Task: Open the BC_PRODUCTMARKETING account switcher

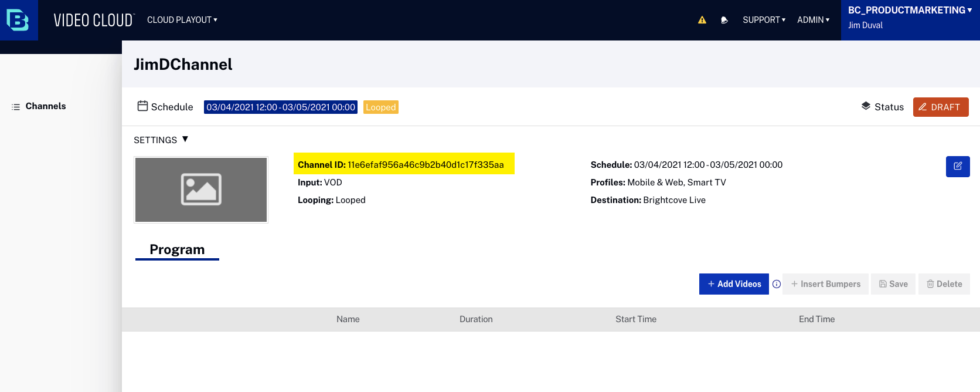Action: pyautogui.click(x=910, y=10)
